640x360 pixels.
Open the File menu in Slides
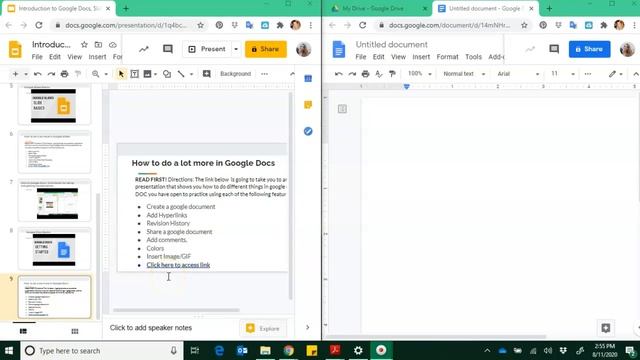tap(37, 57)
